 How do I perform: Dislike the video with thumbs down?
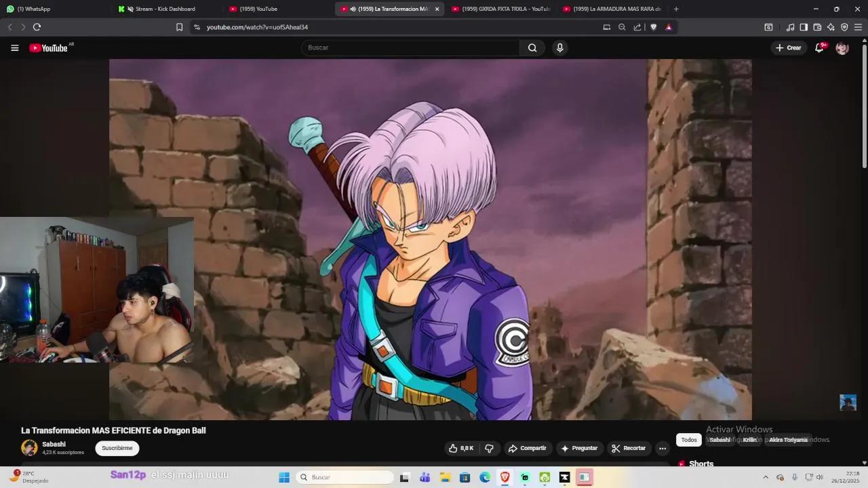pyautogui.click(x=490, y=448)
